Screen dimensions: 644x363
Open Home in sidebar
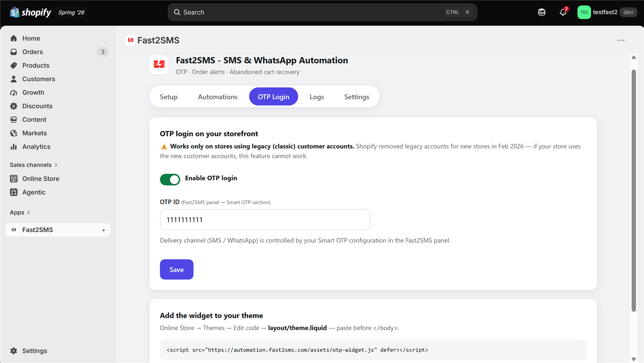58,38
